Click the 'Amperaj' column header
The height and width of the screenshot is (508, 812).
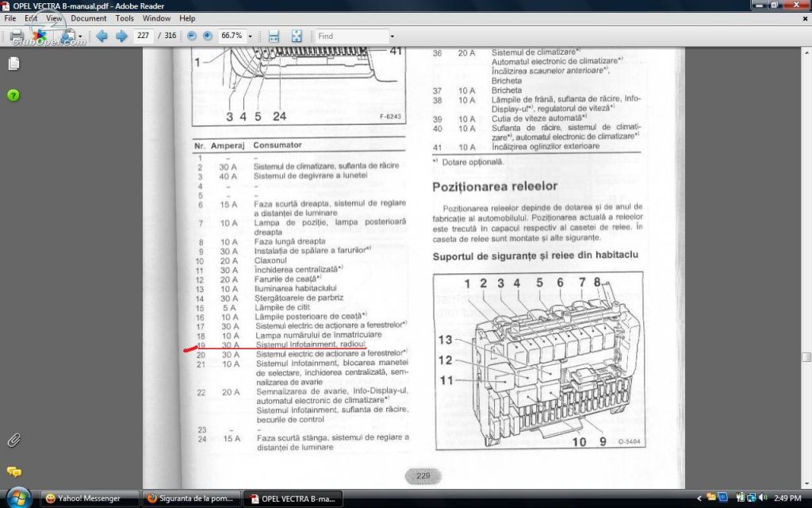(228, 146)
